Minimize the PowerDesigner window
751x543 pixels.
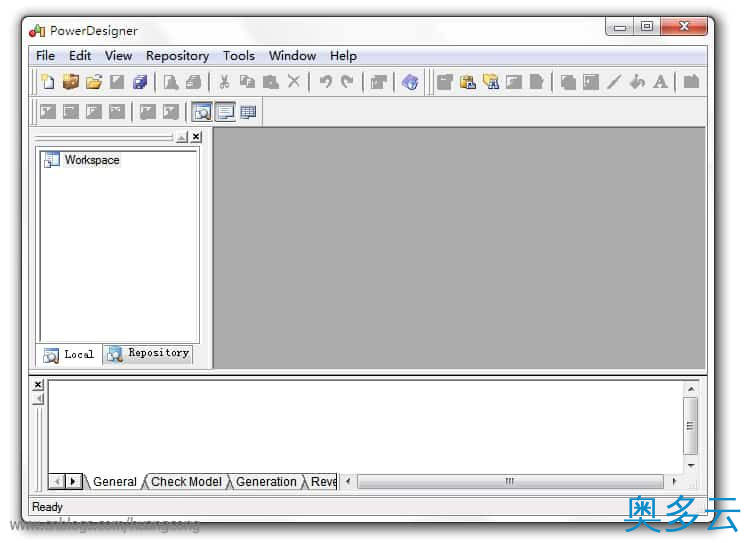coord(620,27)
